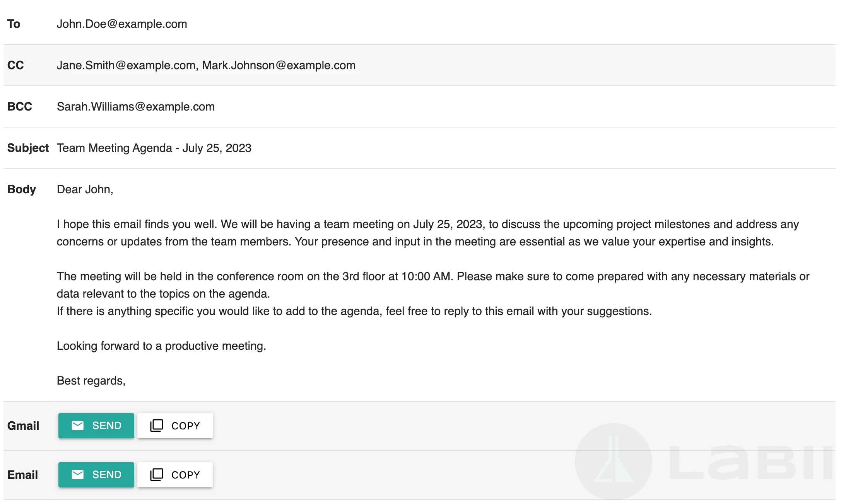Click the envelope icon in Gmail's Send button
Image resolution: width=841 pixels, height=504 pixels.
point(78,426)
